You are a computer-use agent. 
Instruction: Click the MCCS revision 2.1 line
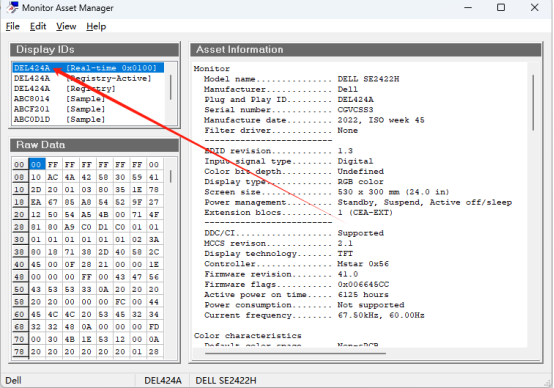[x=278, y=243]
